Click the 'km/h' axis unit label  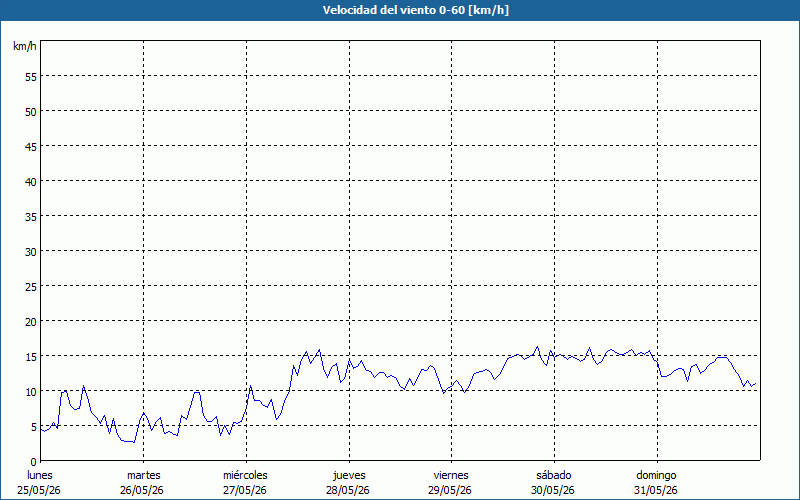point(24,46)
